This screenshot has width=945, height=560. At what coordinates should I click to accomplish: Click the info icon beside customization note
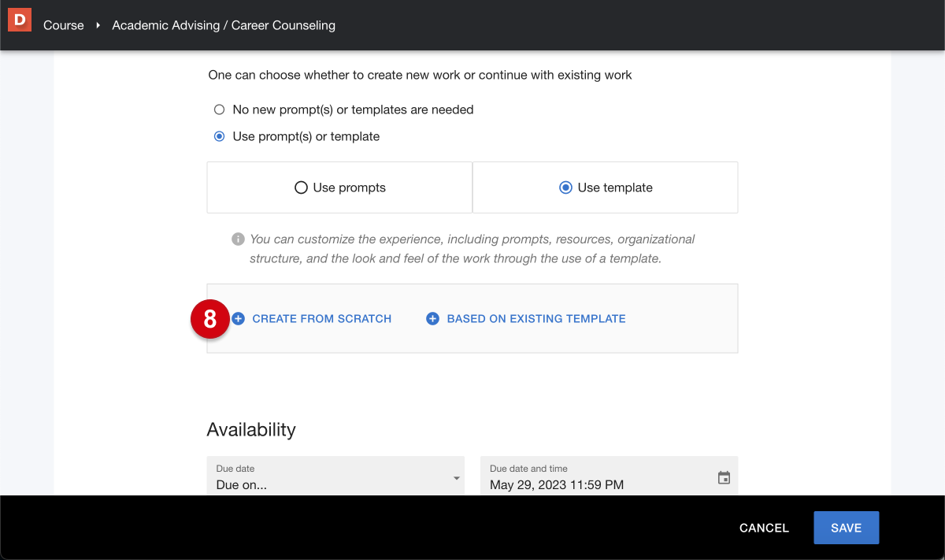[x=238, y=239]
